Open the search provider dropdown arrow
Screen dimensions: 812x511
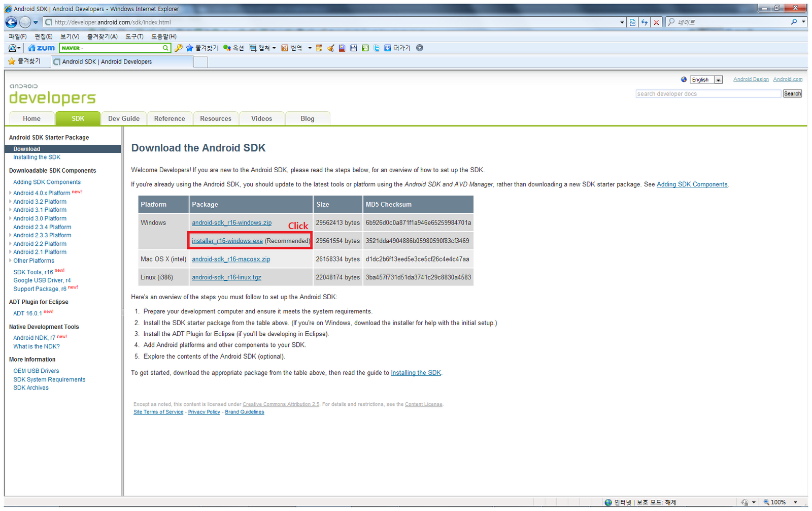[803, 22]
